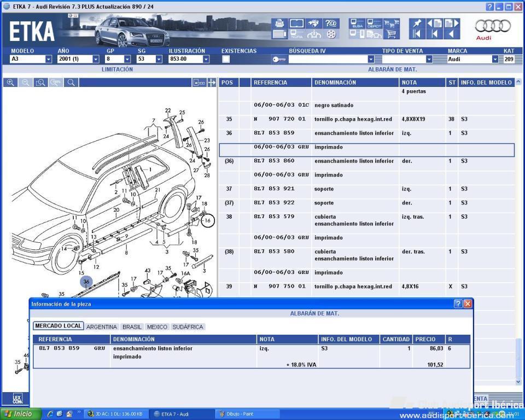Open the Tipo de Venta dropdown

[x=429, y=59]
